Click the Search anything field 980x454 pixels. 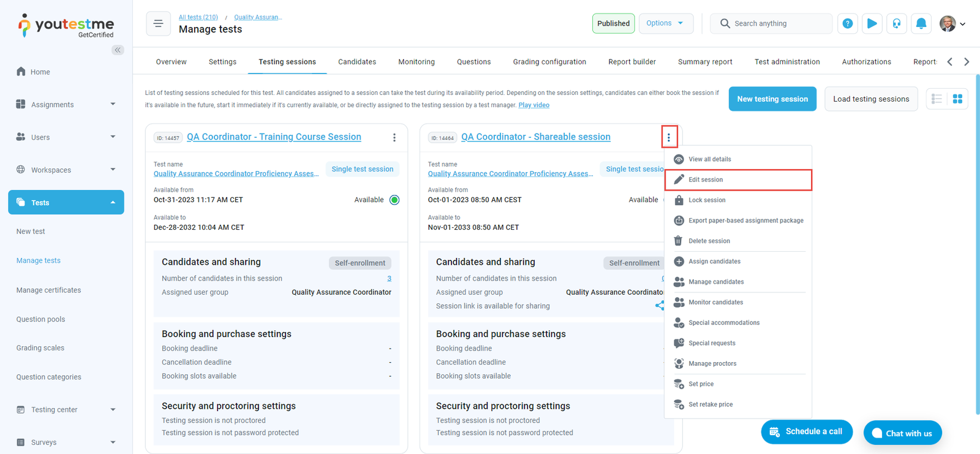(x=778, y=23)
